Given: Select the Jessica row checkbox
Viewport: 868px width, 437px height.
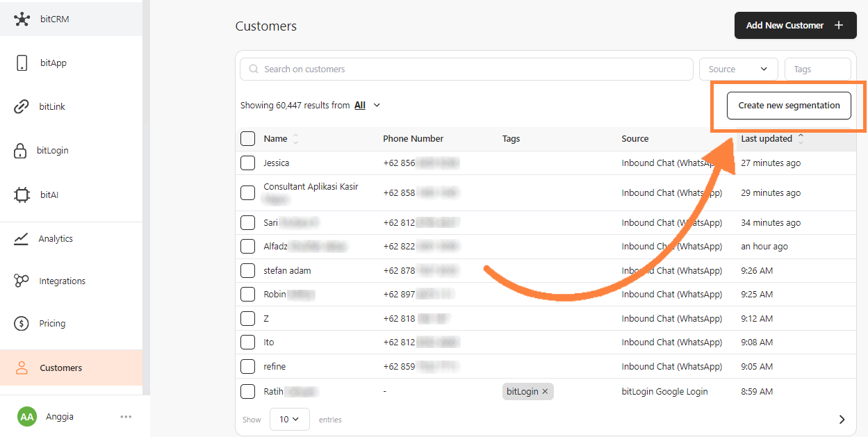Looking at the screenshot, I should click(x=247, y=163).
